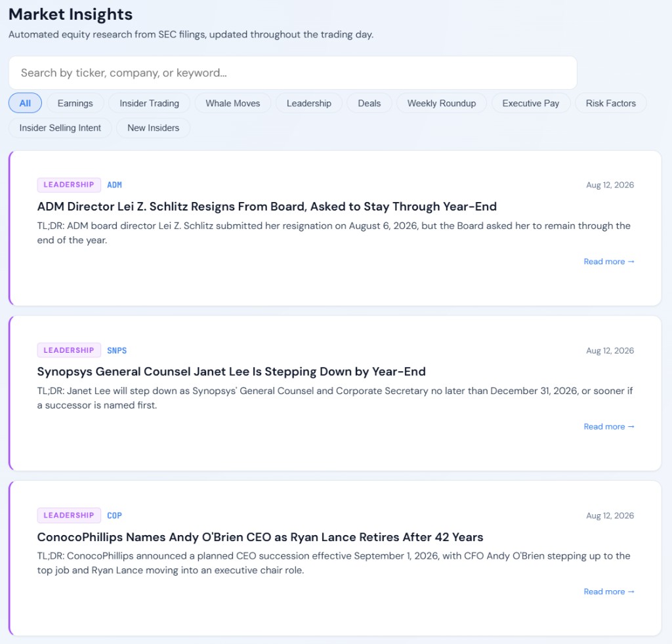Click the Aug 12, 2026 date on the COP card
Image resolution: width=672 pixels, height=644 pixels.
point(610,515)
